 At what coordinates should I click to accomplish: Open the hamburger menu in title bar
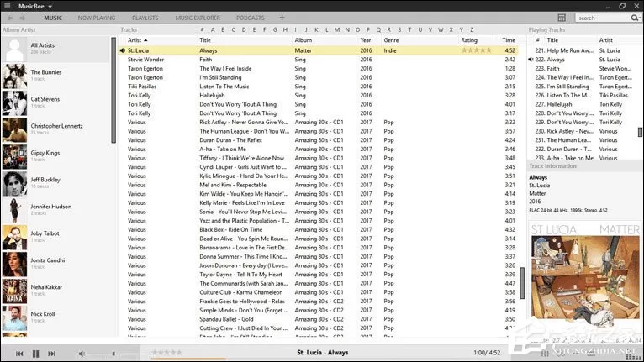(7, 6)
